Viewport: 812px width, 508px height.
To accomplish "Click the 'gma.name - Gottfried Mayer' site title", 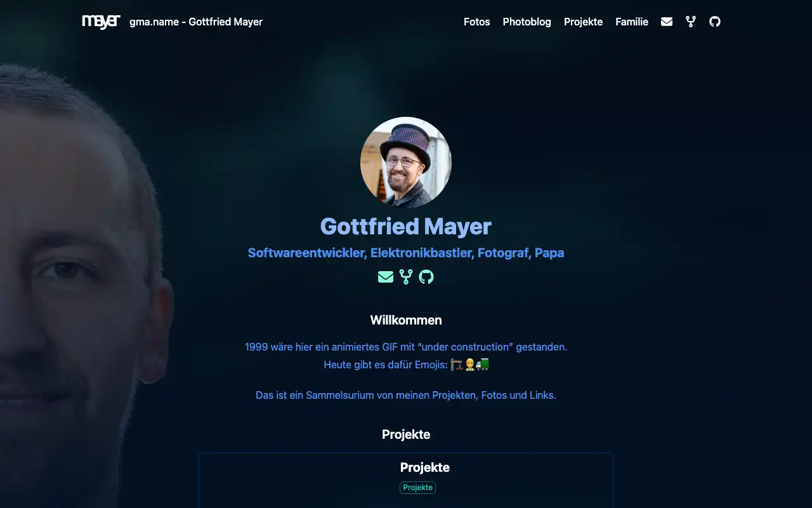I will (x=196, y=22).
